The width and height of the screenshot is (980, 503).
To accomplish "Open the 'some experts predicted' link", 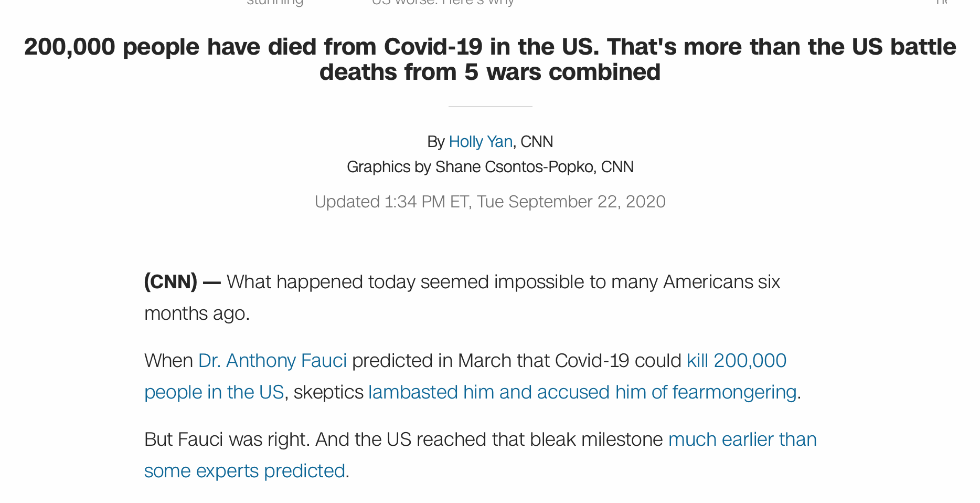I will click(x=244, y=471).
